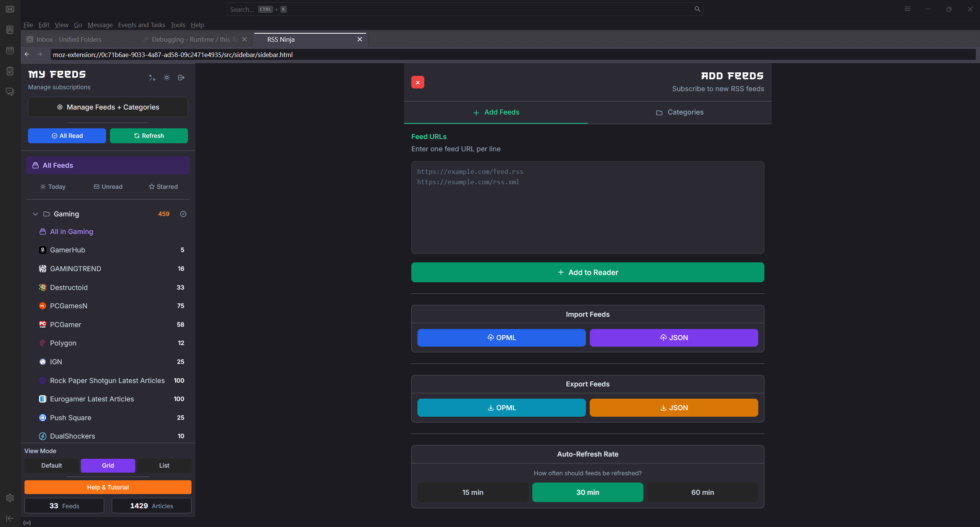Viewport: 980px width, 527px height.
Task: Close Add Feeds panel with red X
Action: pos(417,82)
